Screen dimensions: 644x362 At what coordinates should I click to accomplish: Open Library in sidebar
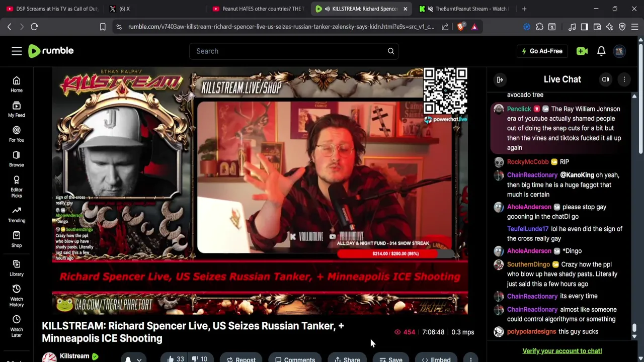17,268
